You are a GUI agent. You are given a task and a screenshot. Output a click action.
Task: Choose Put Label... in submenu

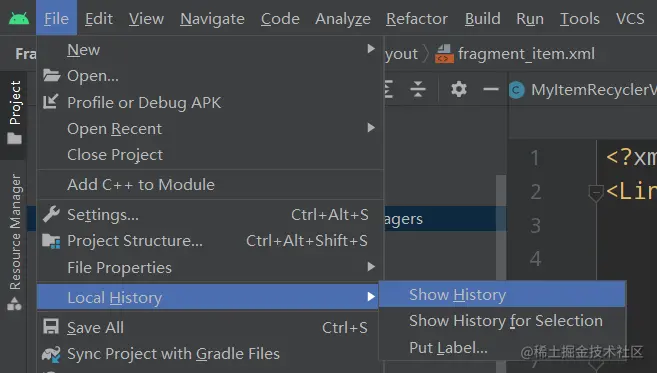pyautogui.click(x=502, y=347)
